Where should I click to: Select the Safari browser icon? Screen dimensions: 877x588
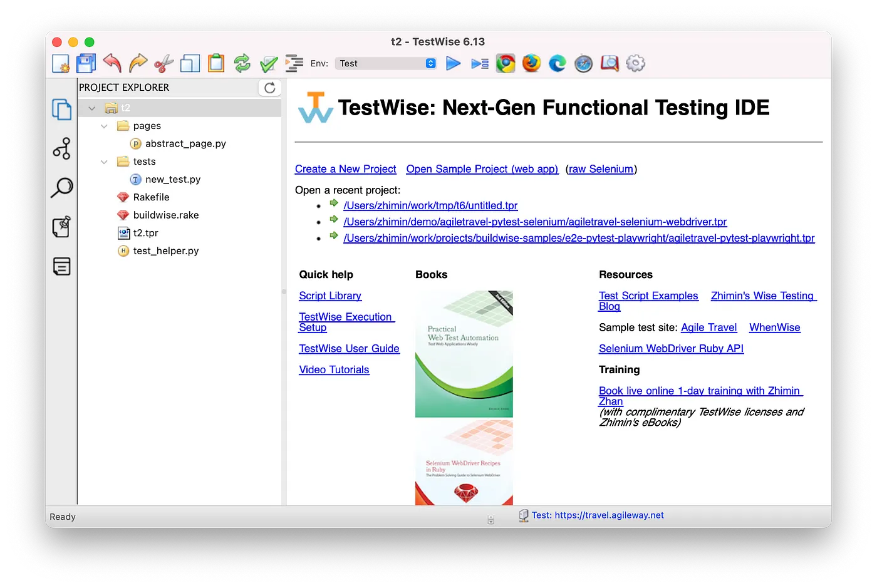click(x=584, y=63)
